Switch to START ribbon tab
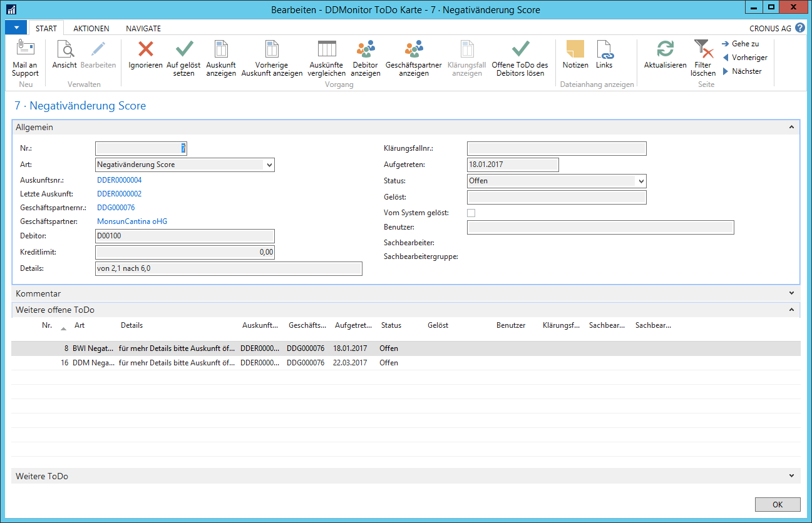Viewport: 812px width, 523px height. tap(46, 29)
